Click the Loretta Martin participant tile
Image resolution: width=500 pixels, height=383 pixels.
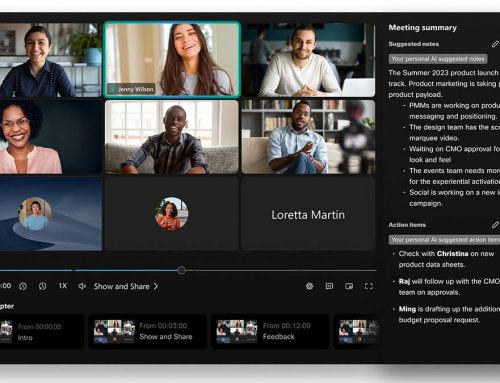tap(308, 214)
